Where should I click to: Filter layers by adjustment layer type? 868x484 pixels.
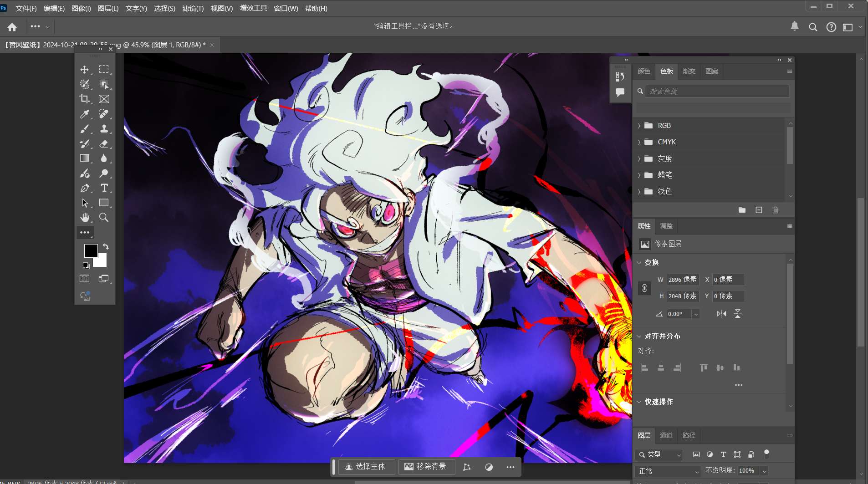tap(710, 454)
